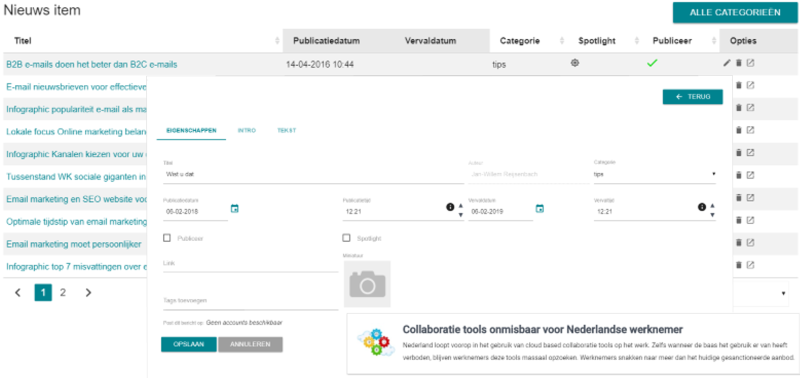This screenshot has height=378, width=800.
Task: Click the TERUG back button
Action: (693, 96)
